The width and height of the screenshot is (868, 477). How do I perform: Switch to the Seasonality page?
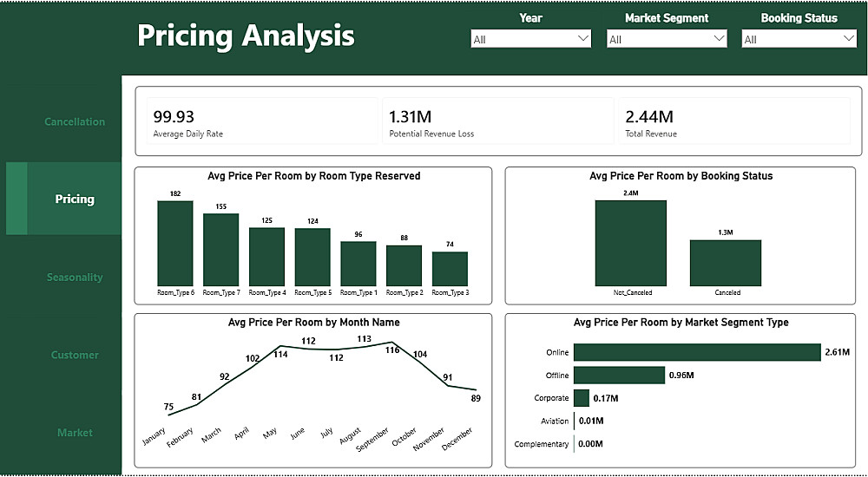point(74,278)
